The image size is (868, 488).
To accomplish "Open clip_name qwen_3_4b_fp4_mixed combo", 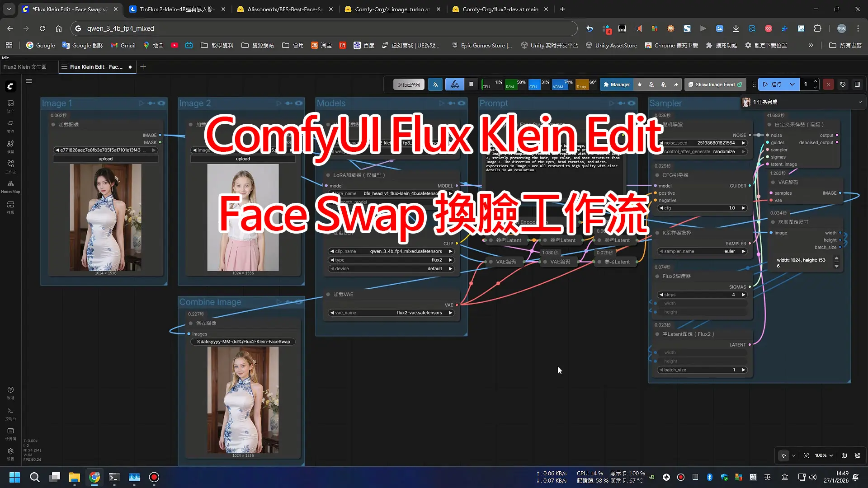I will pyautogui.click(x=392, y=251).
